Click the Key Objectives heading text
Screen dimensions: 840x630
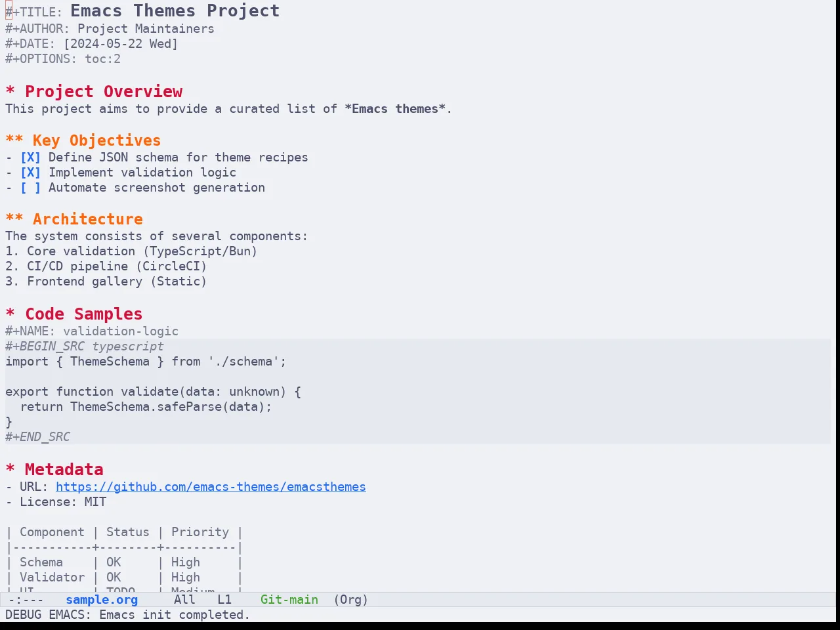(96, 140)
